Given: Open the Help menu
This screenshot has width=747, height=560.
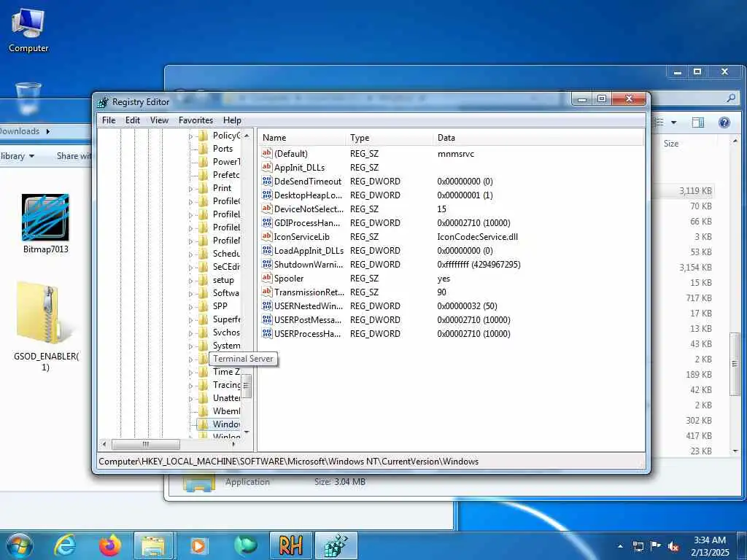Looking at the screenshot, I should (x=232, y=120).
